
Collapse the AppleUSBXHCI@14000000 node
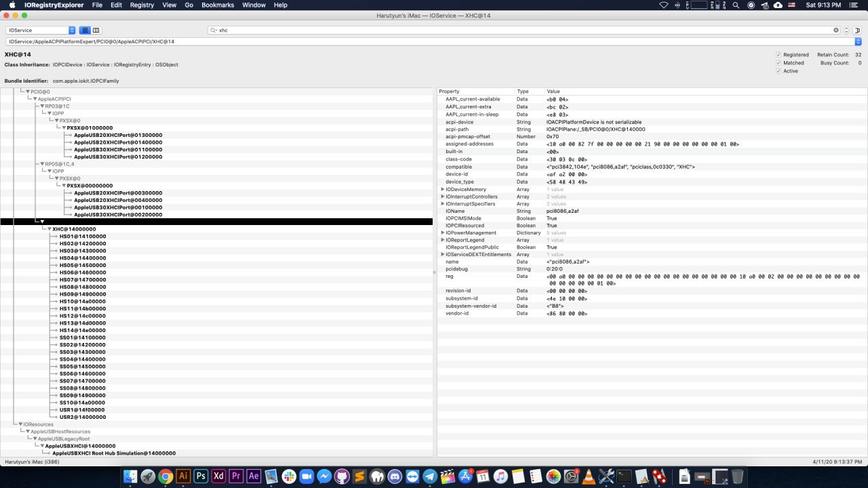tap(42, 446)
